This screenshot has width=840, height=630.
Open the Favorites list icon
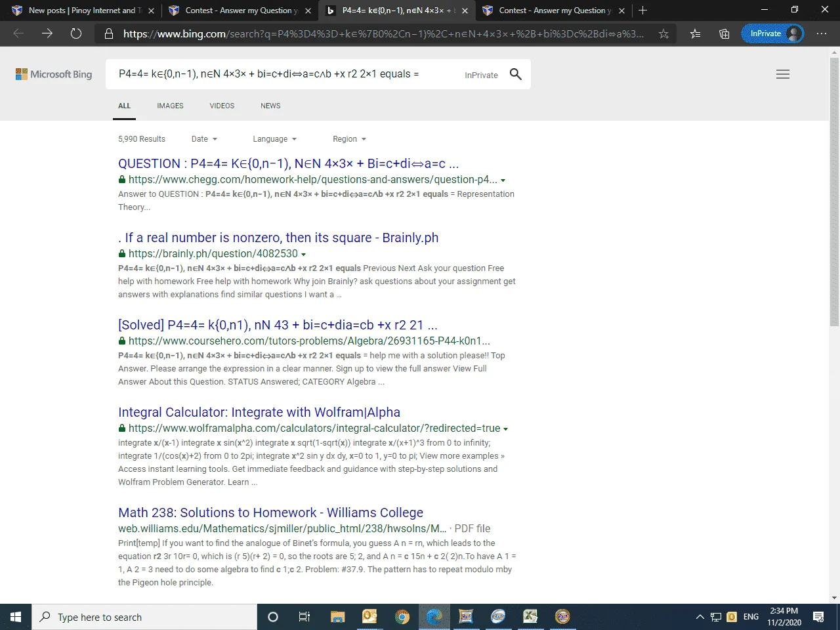coord(695,33)
